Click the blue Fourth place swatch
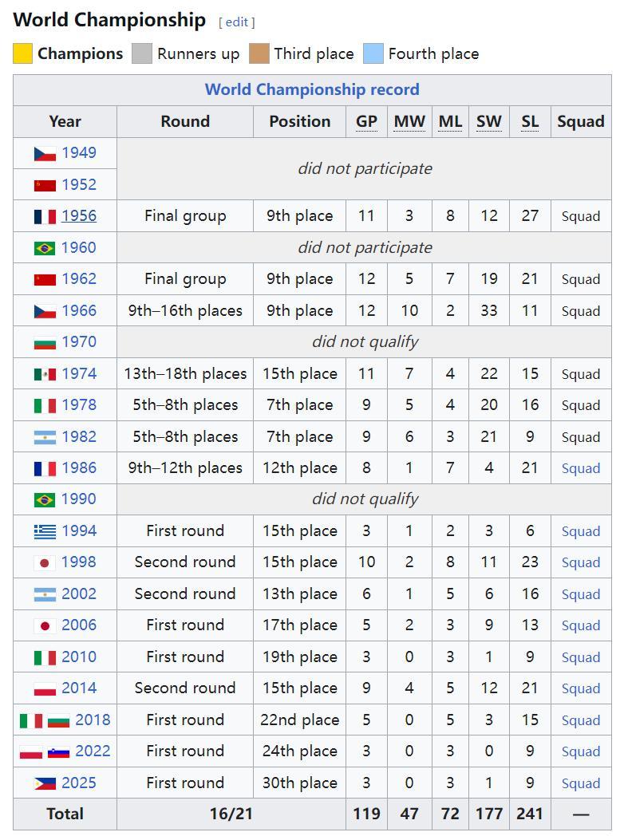Viewport: 624px width, 840px height. click(373, 54)
